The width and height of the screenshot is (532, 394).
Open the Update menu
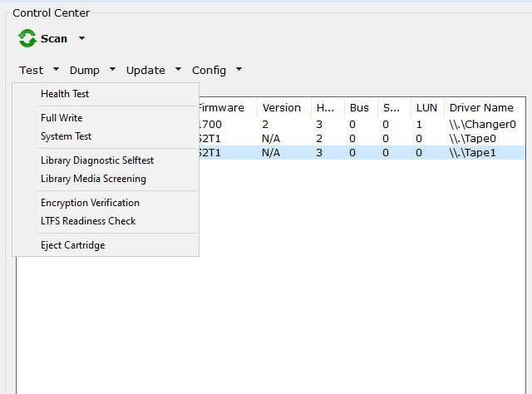coord(145,71)
